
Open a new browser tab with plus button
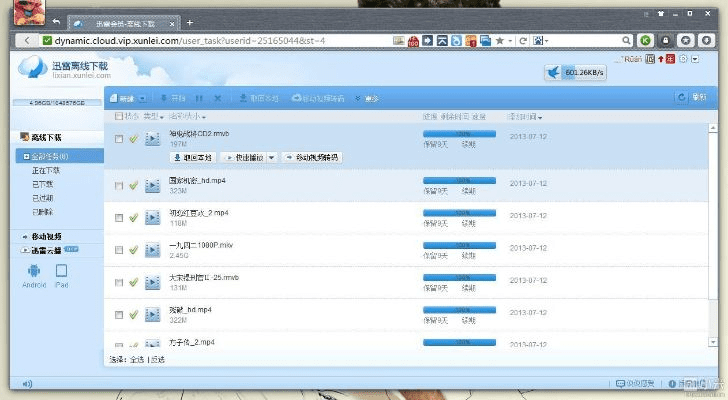[x=190, y=22]
